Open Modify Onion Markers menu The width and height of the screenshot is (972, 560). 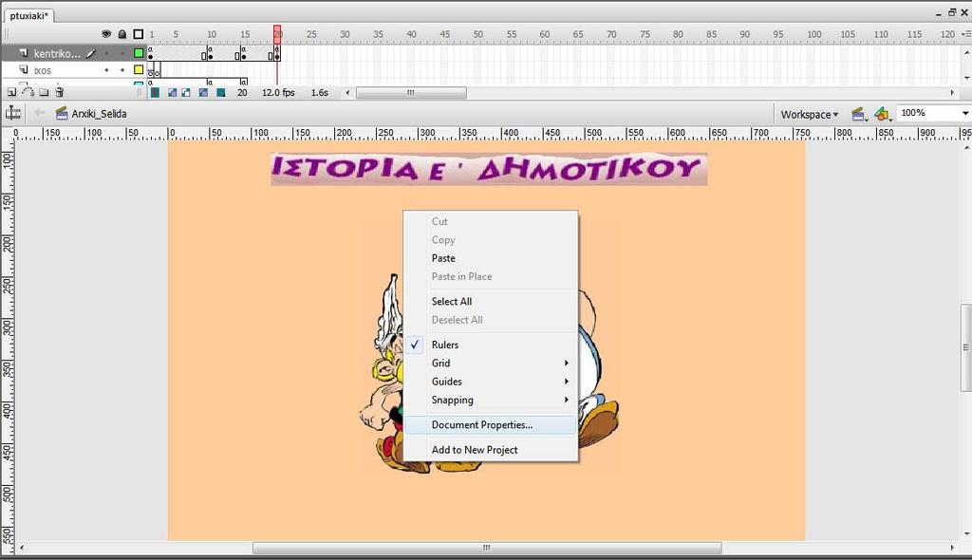point(220,92)
